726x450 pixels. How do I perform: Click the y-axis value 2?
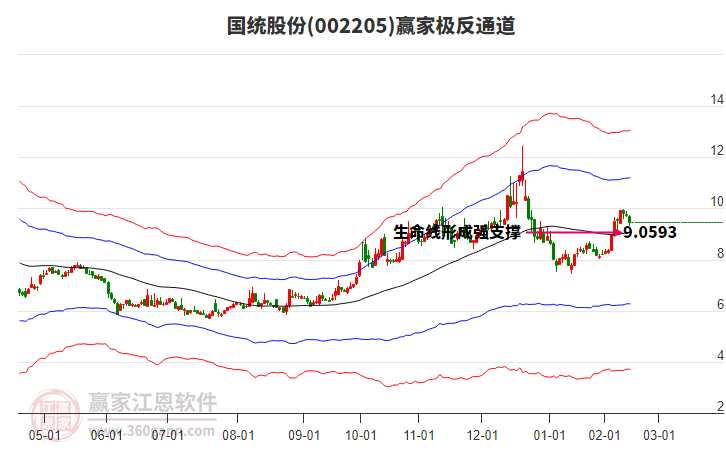(720, 406)
